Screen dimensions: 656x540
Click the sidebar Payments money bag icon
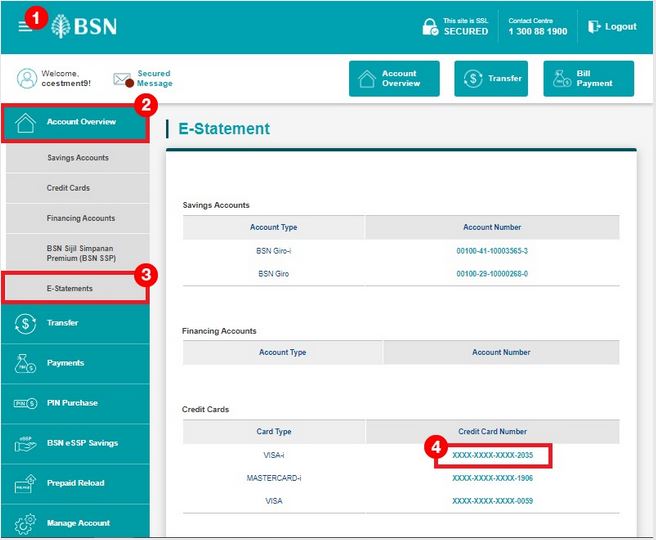pyautogui.click(x=25, y=363)
